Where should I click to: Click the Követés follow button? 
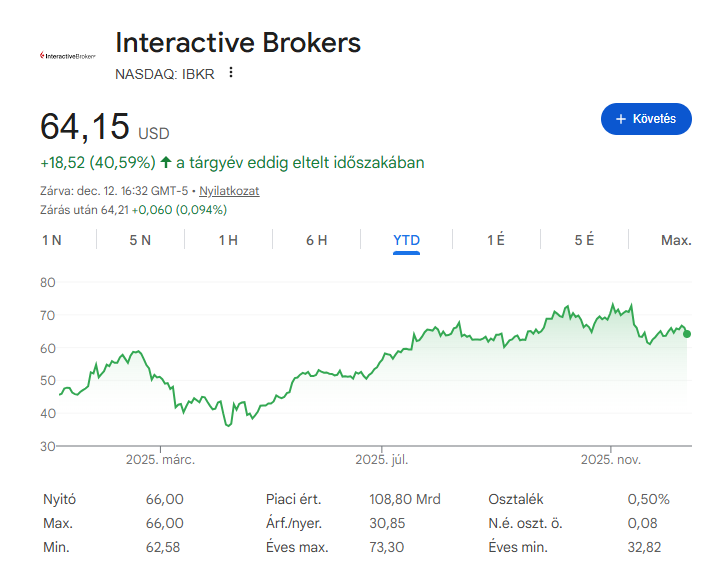click(646, 119)
